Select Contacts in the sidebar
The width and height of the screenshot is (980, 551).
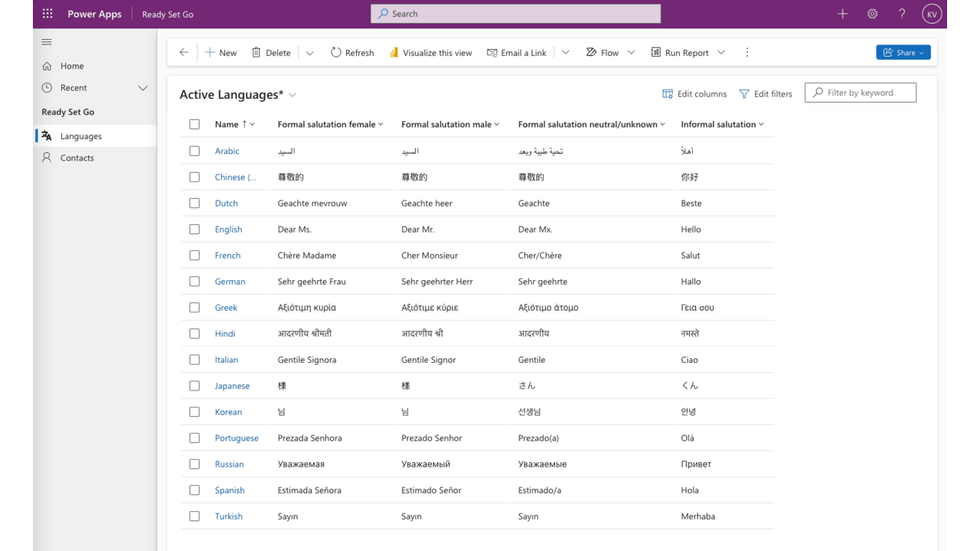(x=77, y=158)
